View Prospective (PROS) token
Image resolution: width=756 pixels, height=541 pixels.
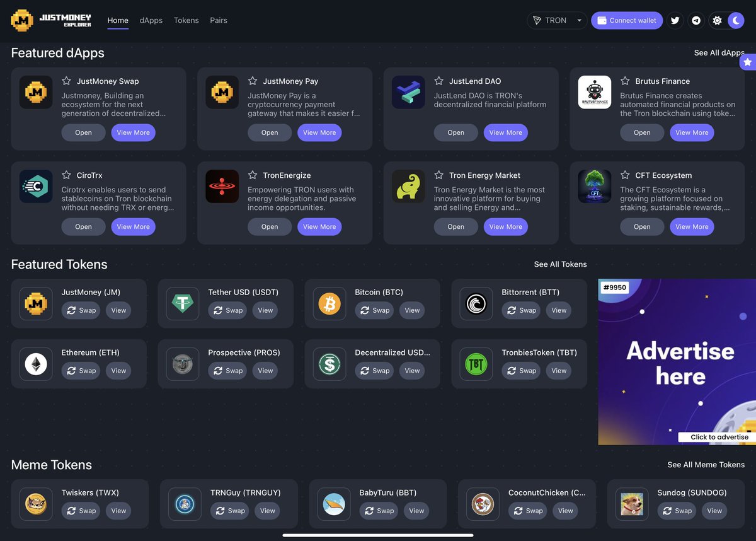[265, 371]
